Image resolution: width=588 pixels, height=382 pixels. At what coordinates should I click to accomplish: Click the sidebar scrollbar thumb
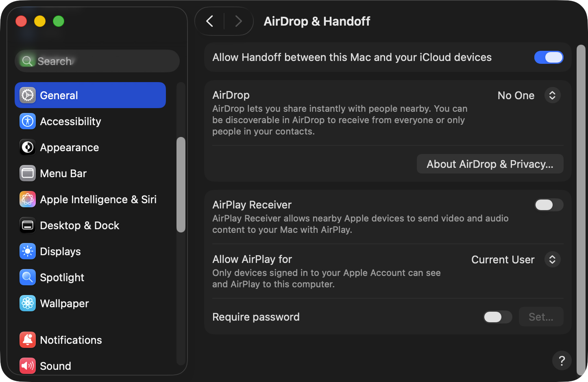[x=181, y=185]
